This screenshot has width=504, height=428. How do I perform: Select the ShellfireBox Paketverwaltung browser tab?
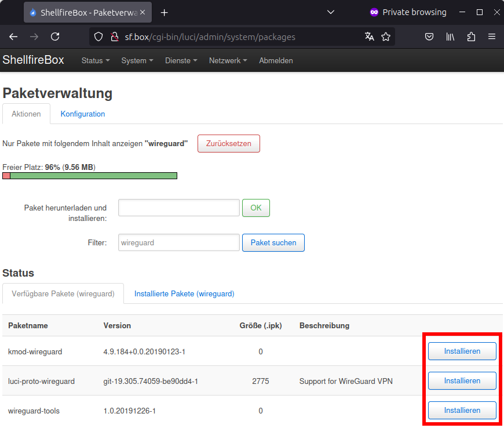tap(87, 13)
